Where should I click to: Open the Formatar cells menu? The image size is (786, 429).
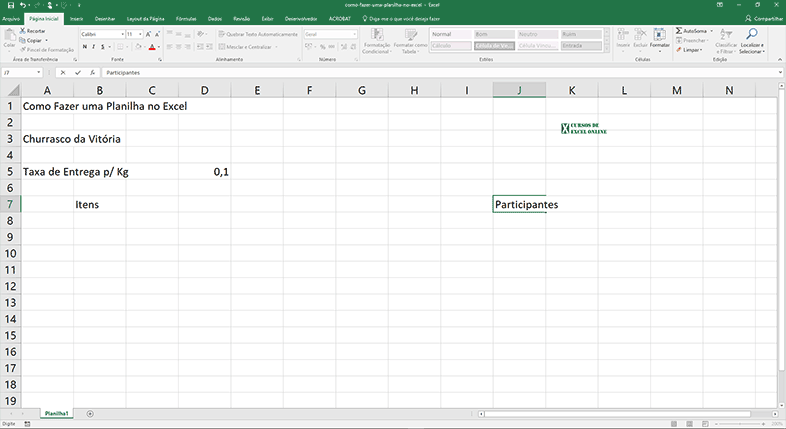click(x=660, y=40)
